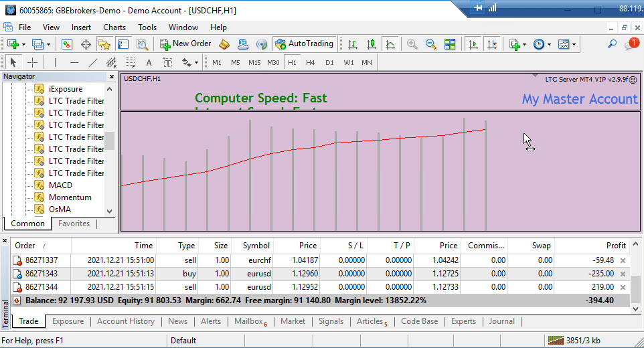The height and width of the screenshot is (348, 644).
Task: Open the File menu
Action: click(x=25, y=27)
